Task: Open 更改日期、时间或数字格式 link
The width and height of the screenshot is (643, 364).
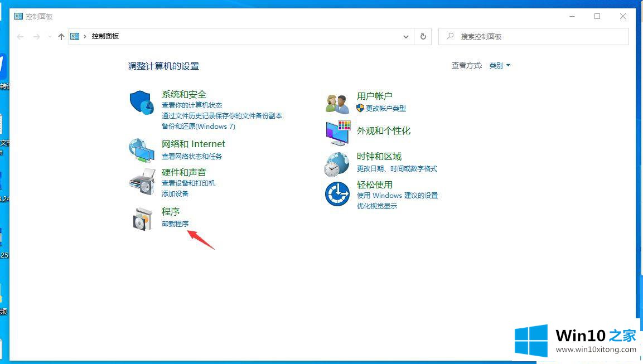Action: tap(397, 169)
